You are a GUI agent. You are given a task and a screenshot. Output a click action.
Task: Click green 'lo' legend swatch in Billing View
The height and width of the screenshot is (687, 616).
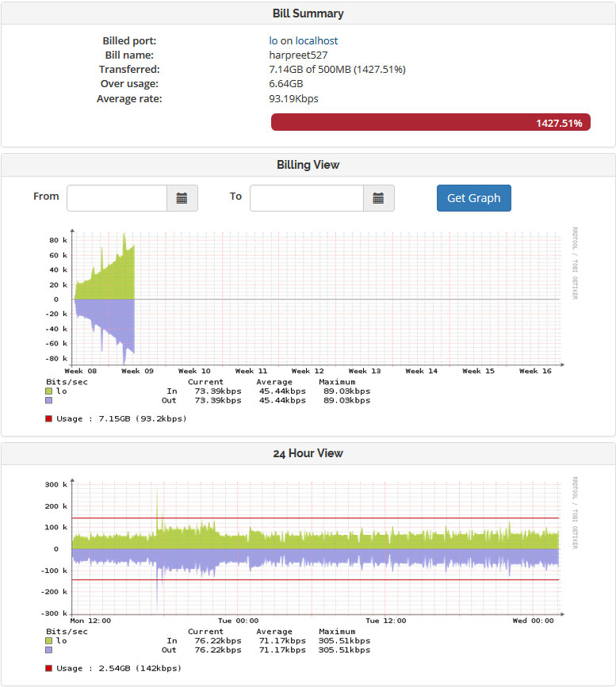[49, 391]
